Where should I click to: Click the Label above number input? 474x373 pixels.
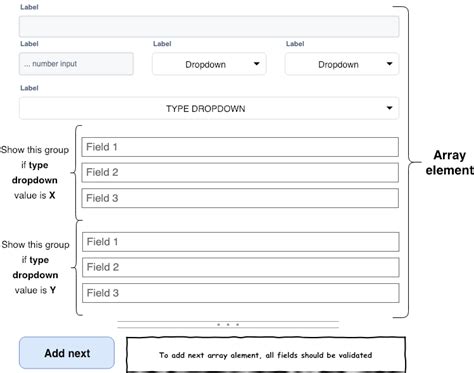[x=29, y=44]
